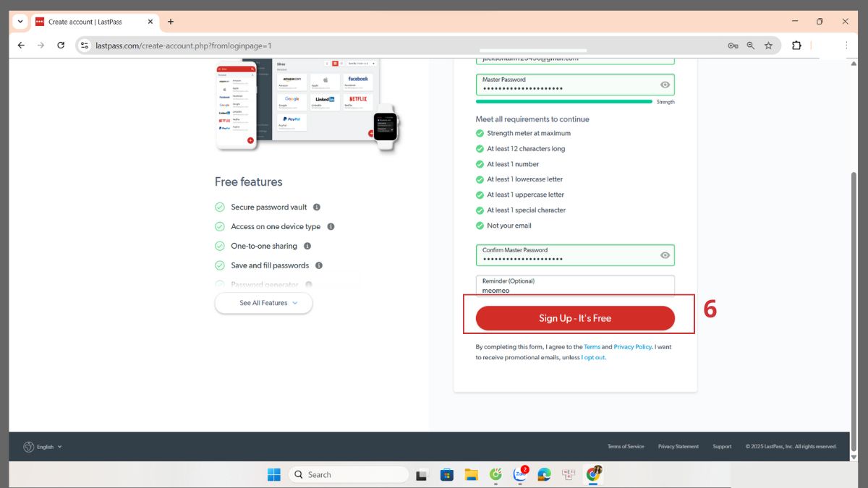Click the opt out link
The height and width of the screenshot is (488, 868).
[595, 357]
